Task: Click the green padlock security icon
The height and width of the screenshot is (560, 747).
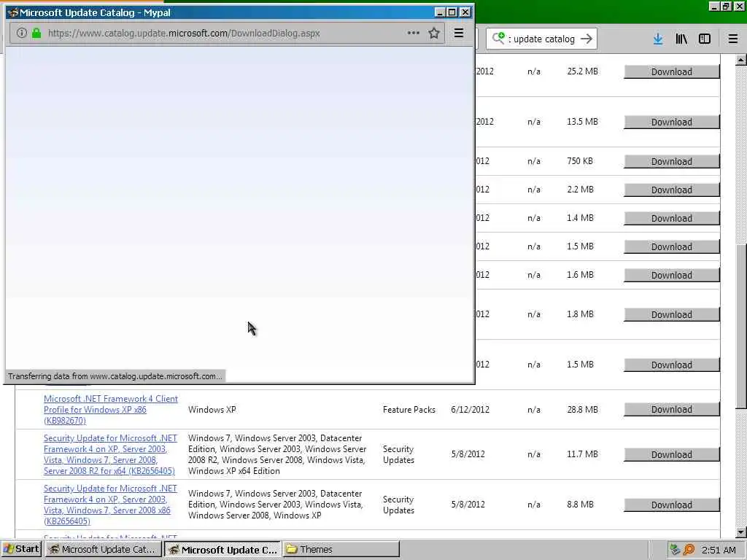Action: tap(36, 33)
